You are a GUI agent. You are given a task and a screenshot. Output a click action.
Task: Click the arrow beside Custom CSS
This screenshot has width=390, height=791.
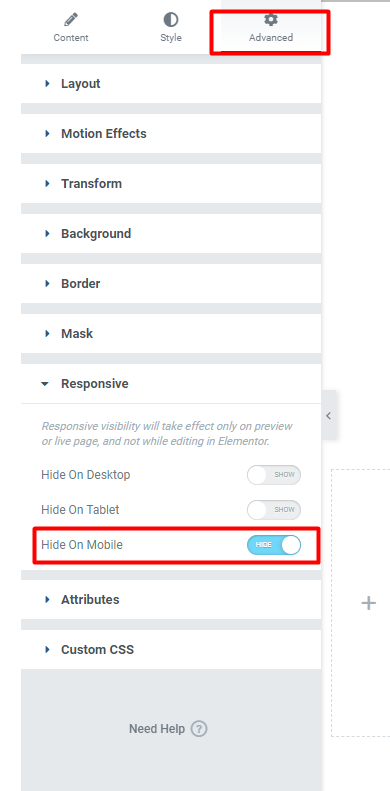(x=47, y=650)
